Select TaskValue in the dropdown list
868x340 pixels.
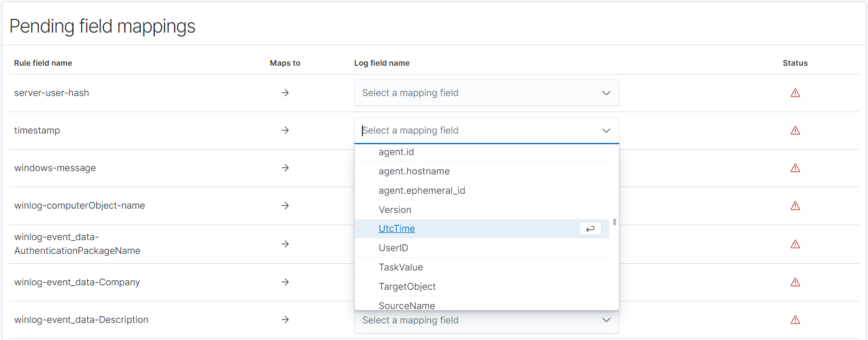[401, 267]
